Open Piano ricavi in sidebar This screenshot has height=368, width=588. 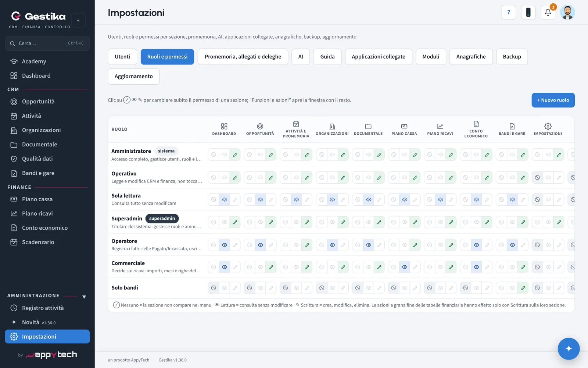pos(47,213)
